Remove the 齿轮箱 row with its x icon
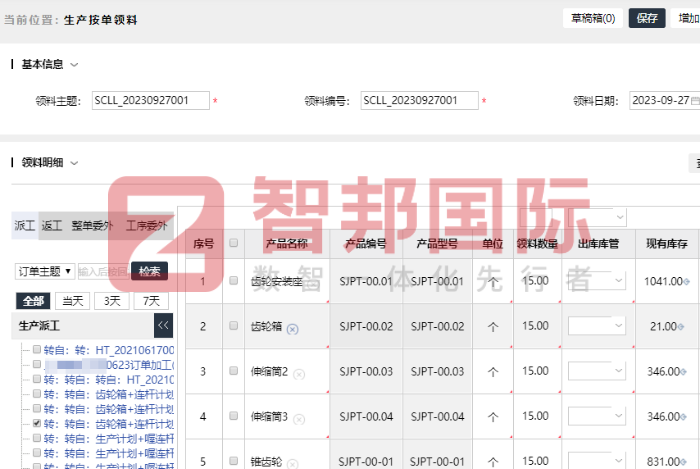The image size is (700, 469). [x=292, y=329]
